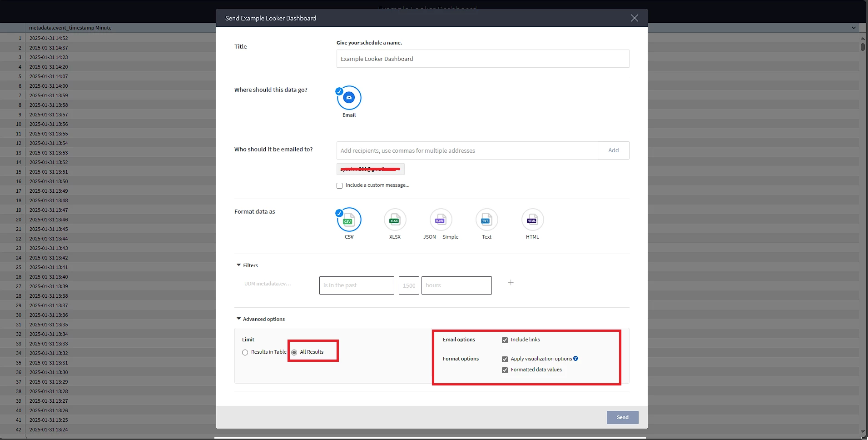868x440 pixels.
Task: Tick Include a custom message checkbox
Action: click(339, 185)
